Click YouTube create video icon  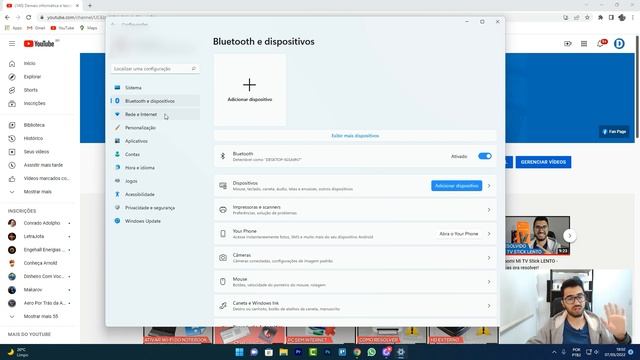coord(568,44)
